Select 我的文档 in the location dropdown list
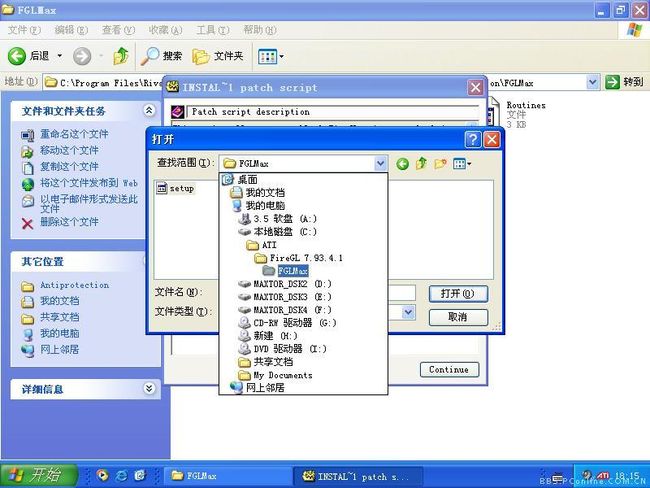 click(265, 192)
